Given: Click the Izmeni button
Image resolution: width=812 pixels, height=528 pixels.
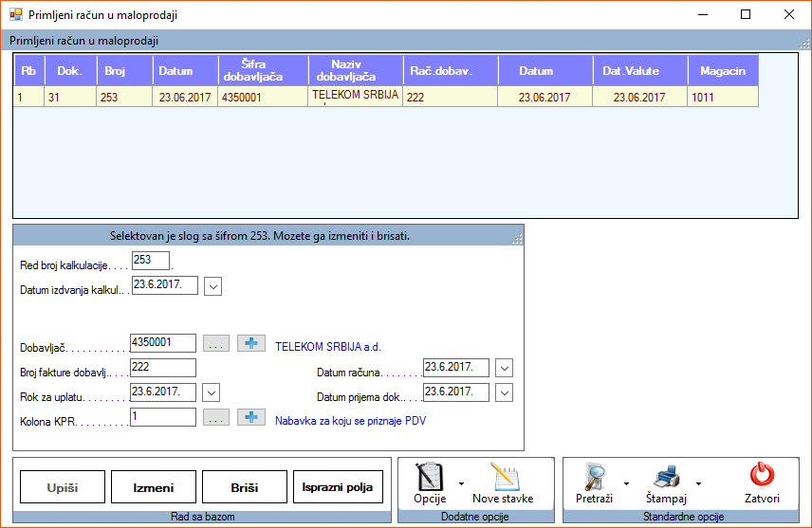Looking at the screenshot, I should coord(154,487).
